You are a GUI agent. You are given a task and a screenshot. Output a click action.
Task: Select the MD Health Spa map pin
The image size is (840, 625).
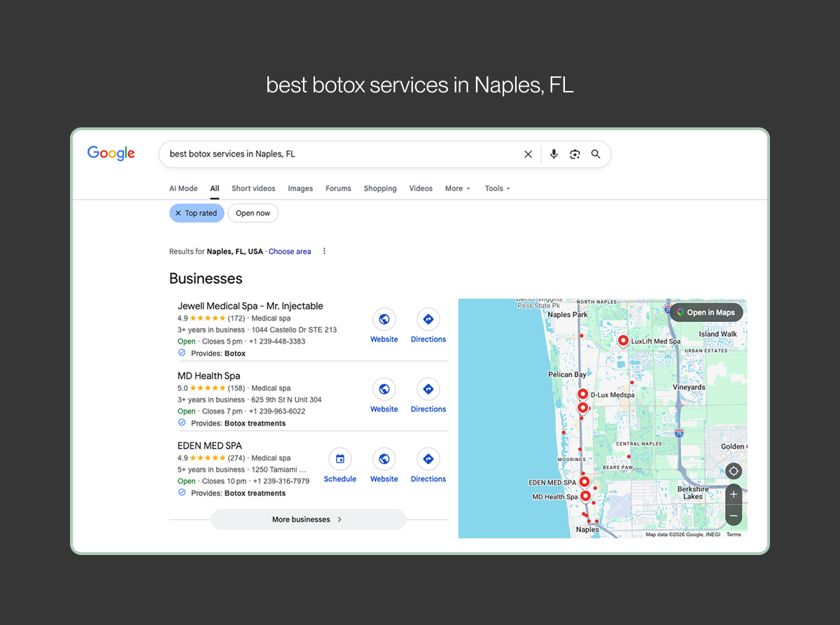[585, 496]
